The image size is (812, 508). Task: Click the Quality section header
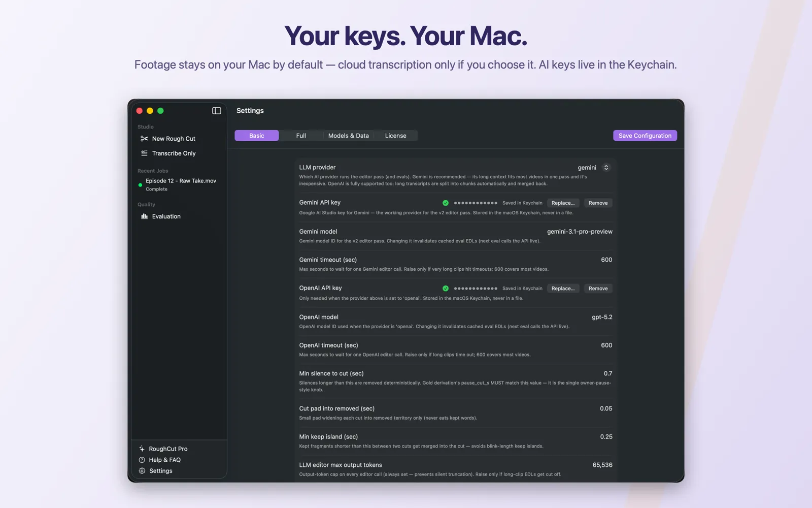[146, 205]
